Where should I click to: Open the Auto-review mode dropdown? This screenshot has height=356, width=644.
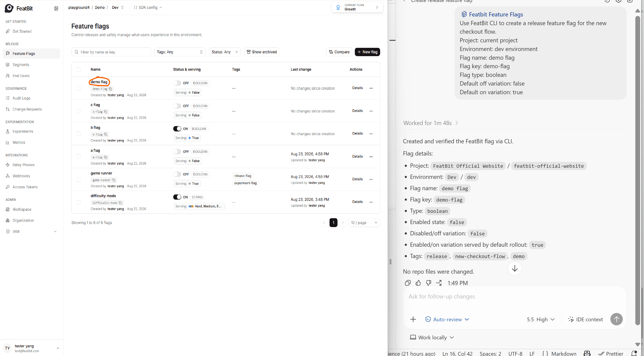click(x=447, y=320)
